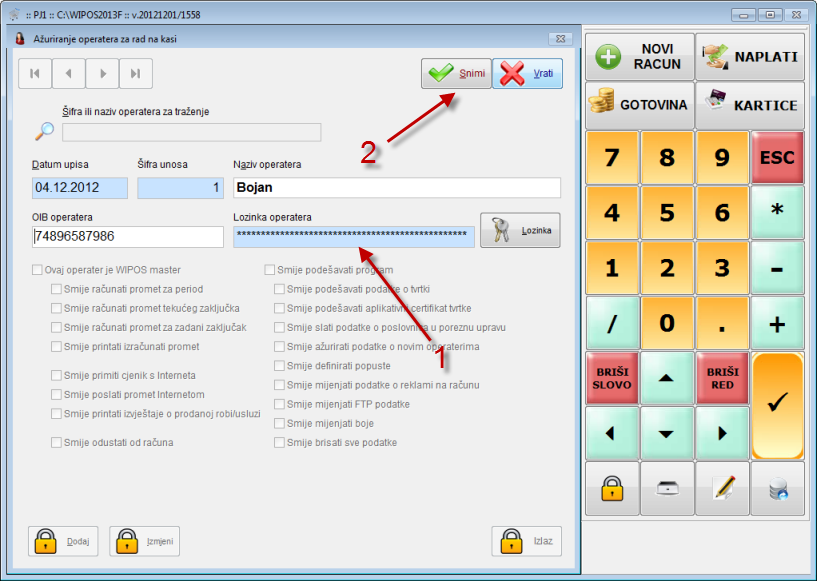Enable 'Ovaj operater je WIPOS master' checkbox
This screenshot has height=581, width=817.
39,270
